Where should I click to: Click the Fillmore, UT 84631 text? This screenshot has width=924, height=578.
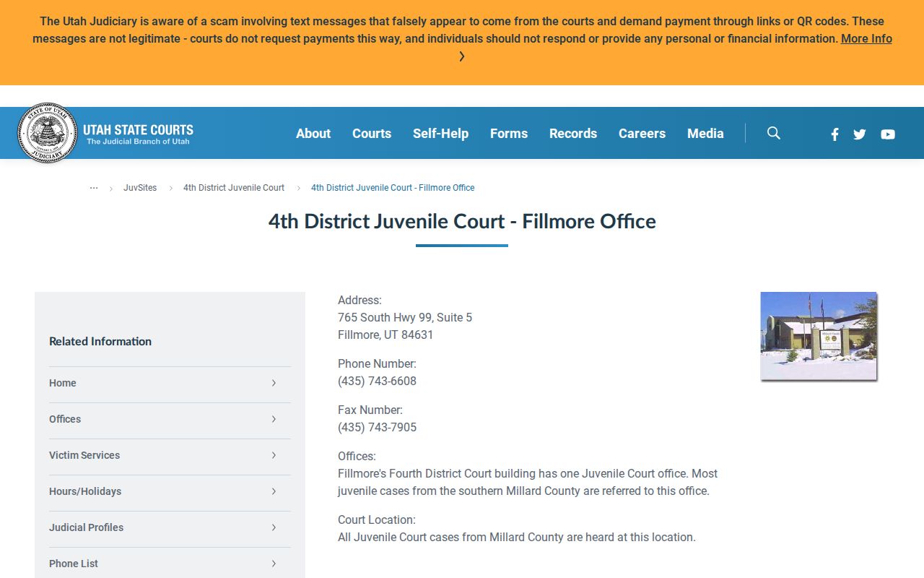click(385, 335)
